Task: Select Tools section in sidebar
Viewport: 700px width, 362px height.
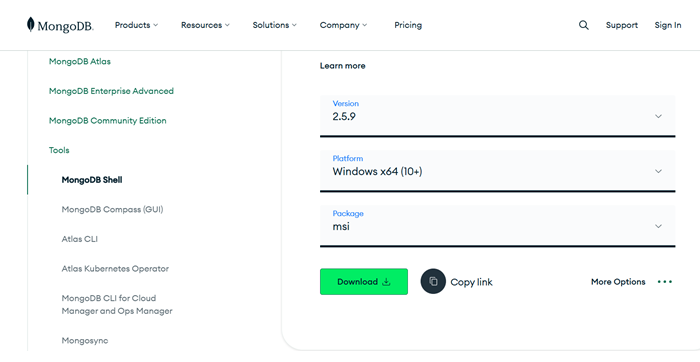Action: (x=59, y=150)
